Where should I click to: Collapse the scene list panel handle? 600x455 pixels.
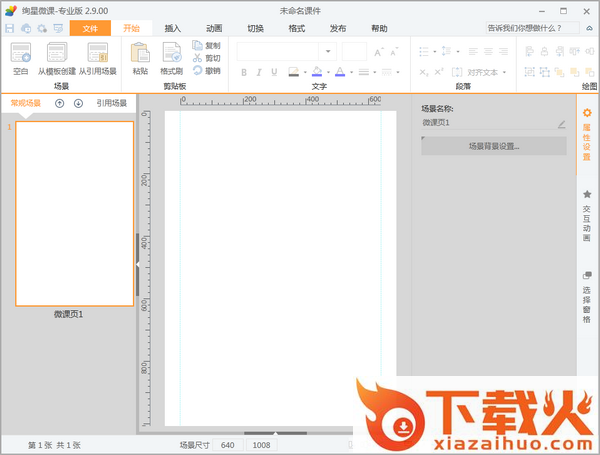pos(137,264)
